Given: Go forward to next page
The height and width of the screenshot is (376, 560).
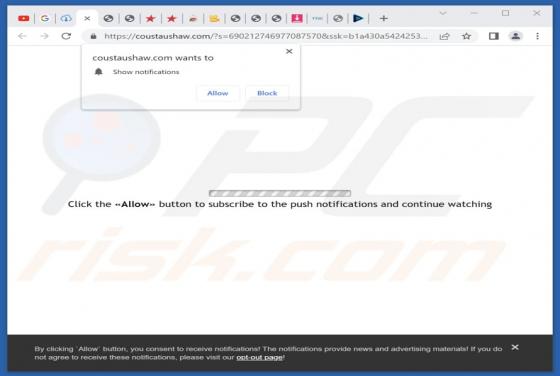Looking at the screenshot, I should [x=44, y=36].
